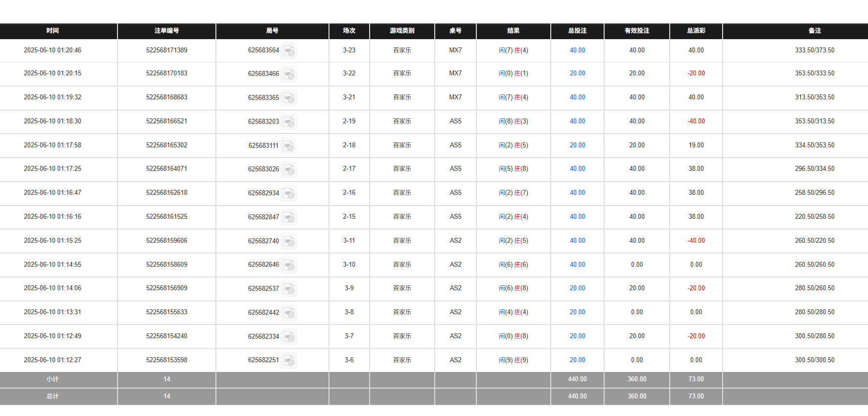Screen dimensions: 868x416
Task: Open video icon for round 625682537
Action: click(289, 289)
